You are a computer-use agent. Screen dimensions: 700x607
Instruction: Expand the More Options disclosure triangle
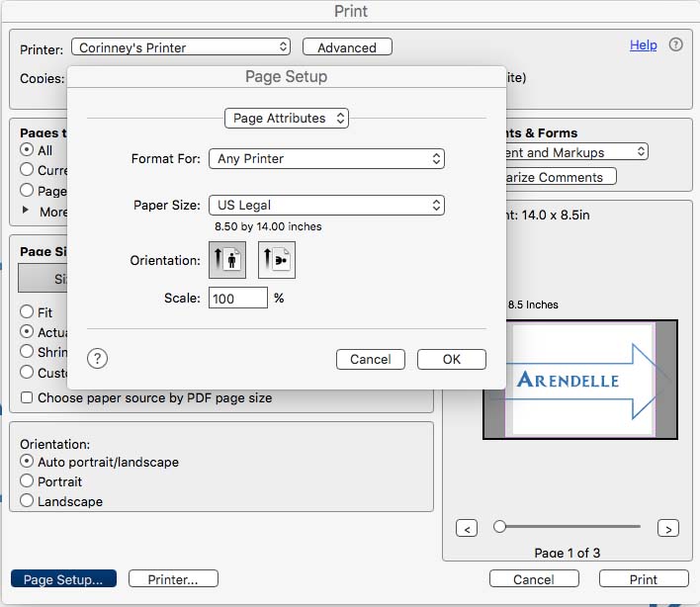coord(26,211)
